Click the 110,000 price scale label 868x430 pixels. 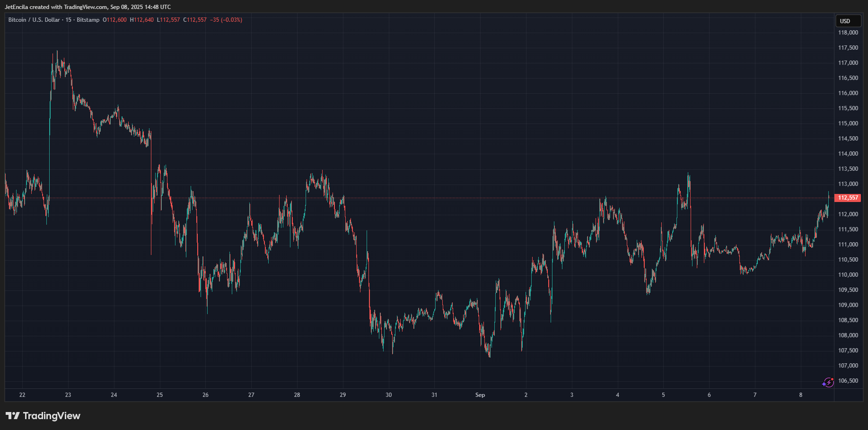[848, 275]
